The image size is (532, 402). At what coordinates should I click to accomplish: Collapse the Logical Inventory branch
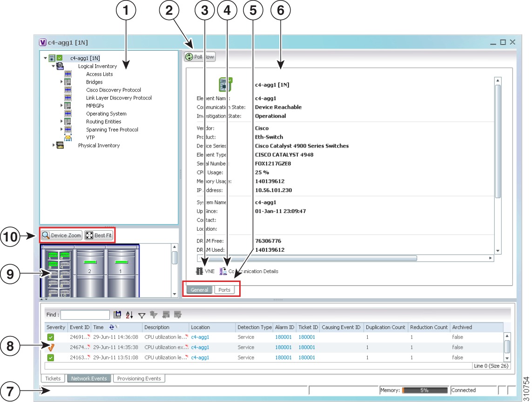pyautogui.click(x=53, y=66)
